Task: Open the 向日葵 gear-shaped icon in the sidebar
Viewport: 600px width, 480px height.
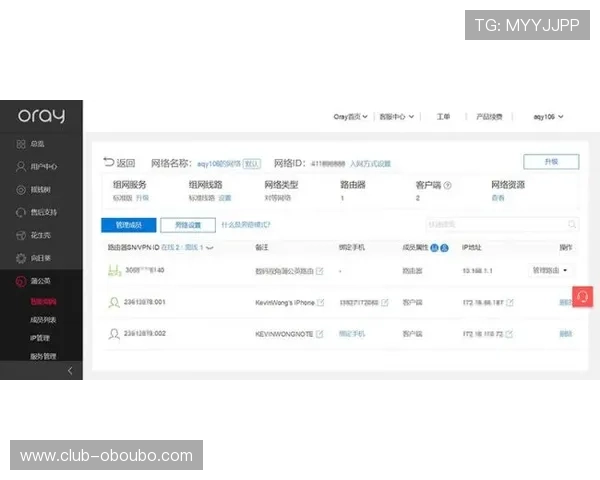Action: click(x=21, y=258)
